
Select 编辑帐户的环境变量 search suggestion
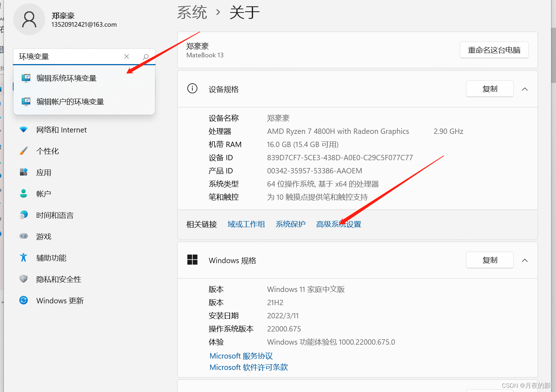click(x=84, y=102)
